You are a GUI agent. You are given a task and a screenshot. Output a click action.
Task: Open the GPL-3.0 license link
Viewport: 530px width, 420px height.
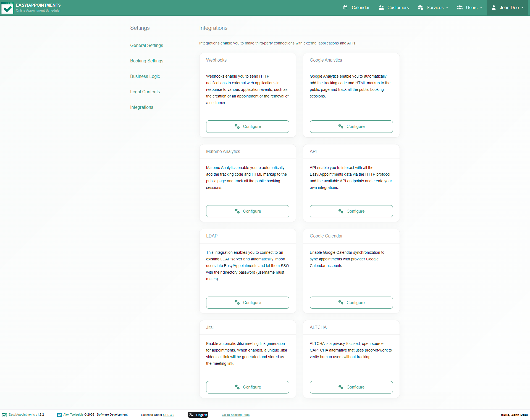pos(169,414)
